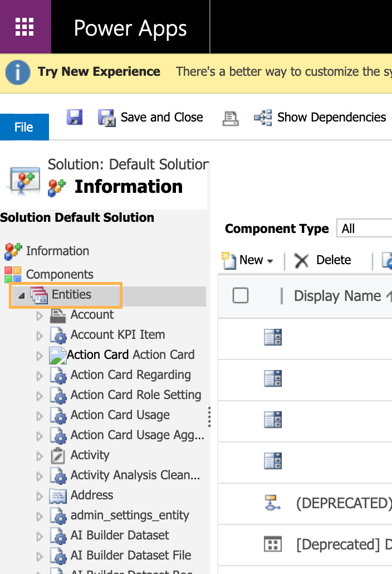Open the Component Type dropdown
This screenshot has height=574, width=392.
point(365,228)
